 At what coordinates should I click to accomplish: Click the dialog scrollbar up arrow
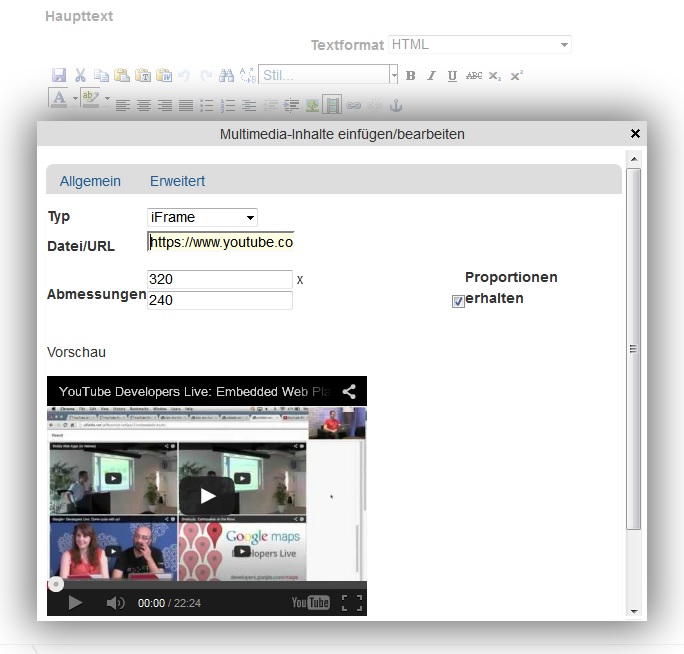pos(634,159)
